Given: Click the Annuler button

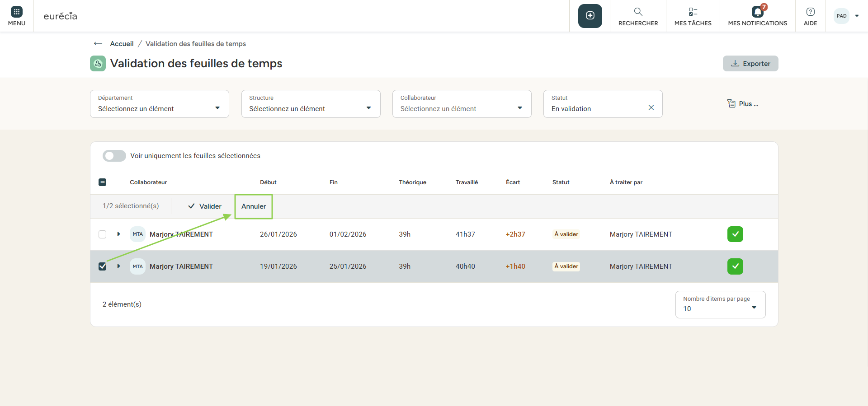Looking at the screenshot, I should [x=254, y=206].
